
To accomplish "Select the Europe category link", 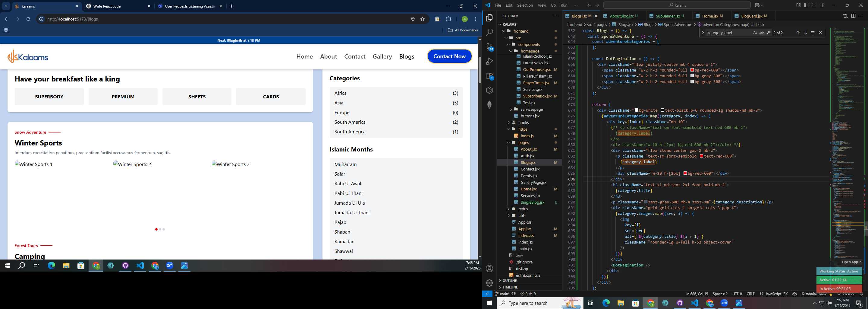I will pos(342,112).
